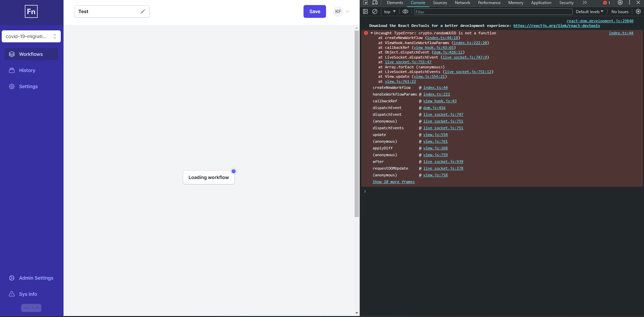The image size is (644, 317).
Task: Create a live expression with the eye icon
Action: 405,11
